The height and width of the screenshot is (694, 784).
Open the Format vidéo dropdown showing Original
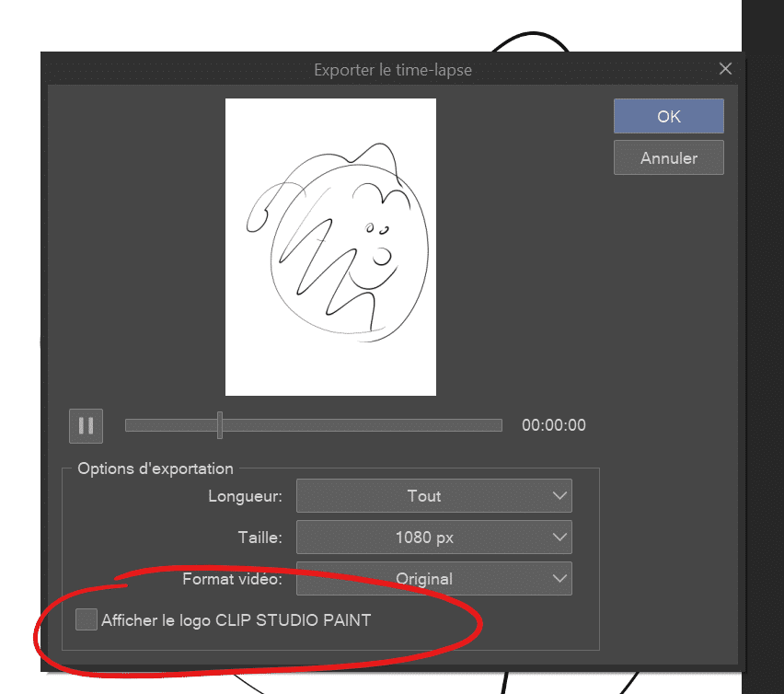[434, 579]
